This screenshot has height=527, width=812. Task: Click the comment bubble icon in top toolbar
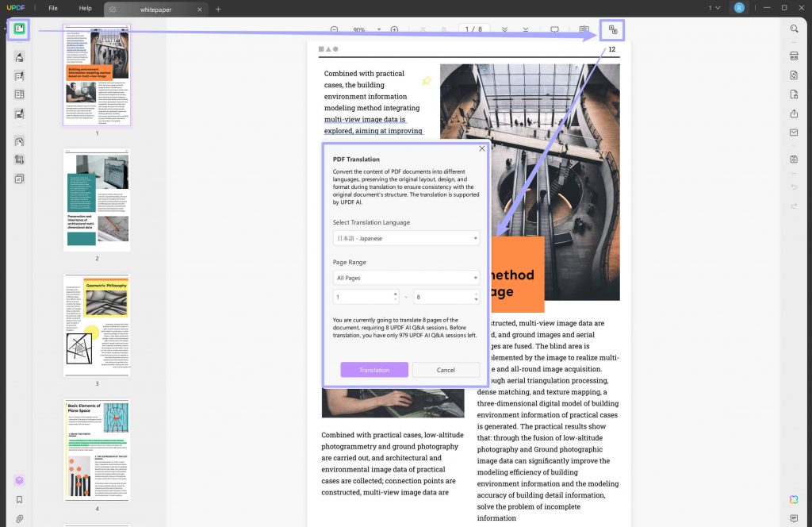[x=553, y=29]
